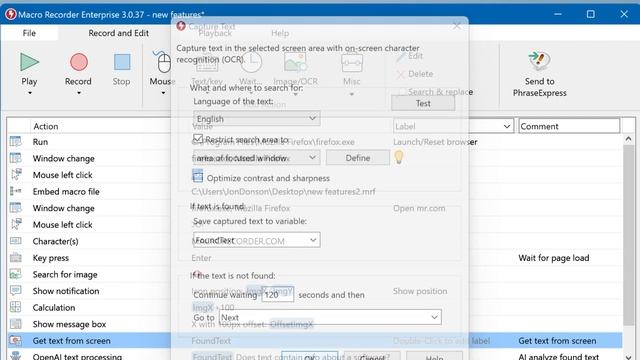Select the Search for image action text
640x360 pixels.
65,274
